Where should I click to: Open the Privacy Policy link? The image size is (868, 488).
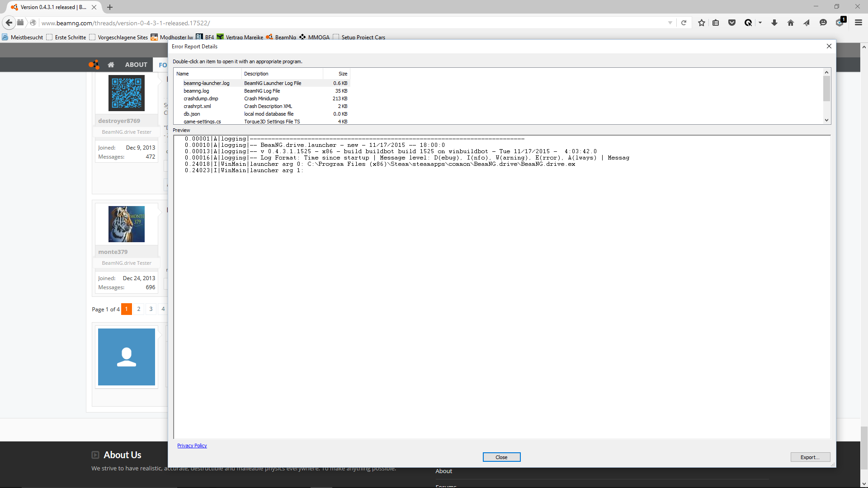coord(192,446)
